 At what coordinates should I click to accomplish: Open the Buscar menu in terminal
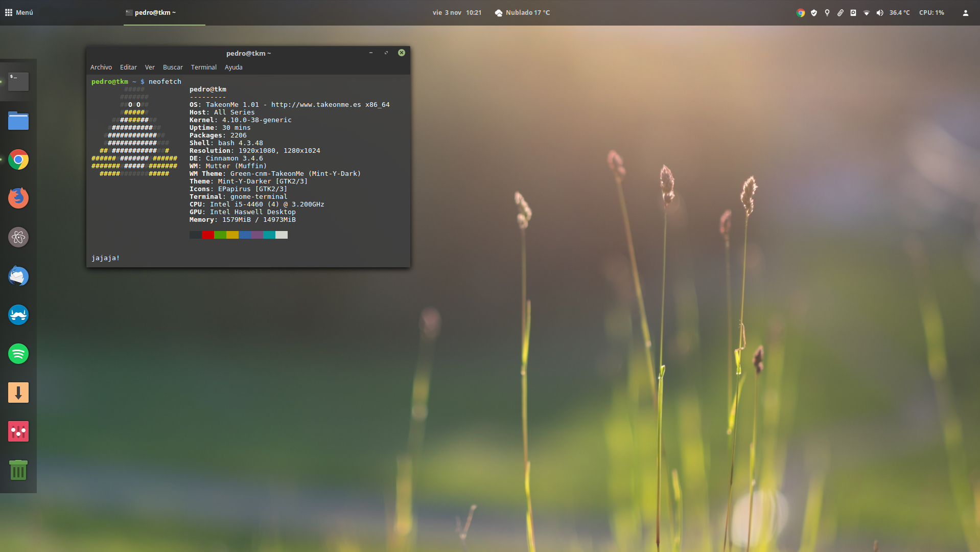pyautogui.click(x=173, y=67)
